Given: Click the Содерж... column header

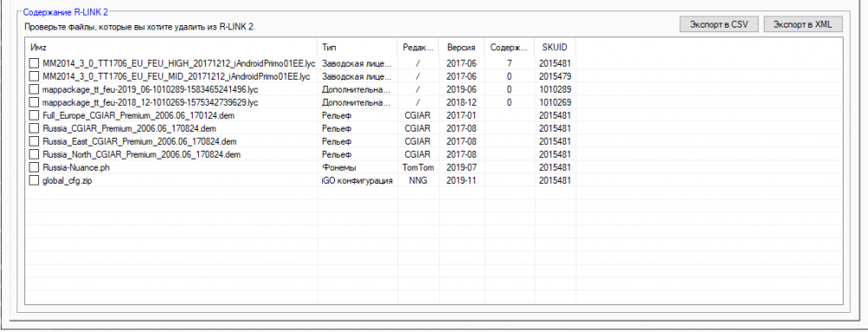Looking at the screenshot, I should pyautogui.click(x=510, y=47).
